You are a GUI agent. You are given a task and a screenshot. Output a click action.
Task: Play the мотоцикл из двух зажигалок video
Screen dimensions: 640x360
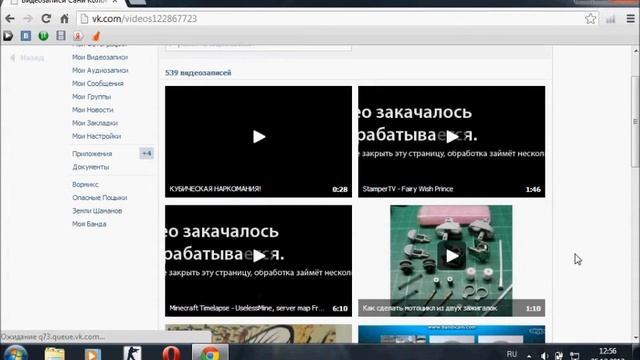(451, 256)
